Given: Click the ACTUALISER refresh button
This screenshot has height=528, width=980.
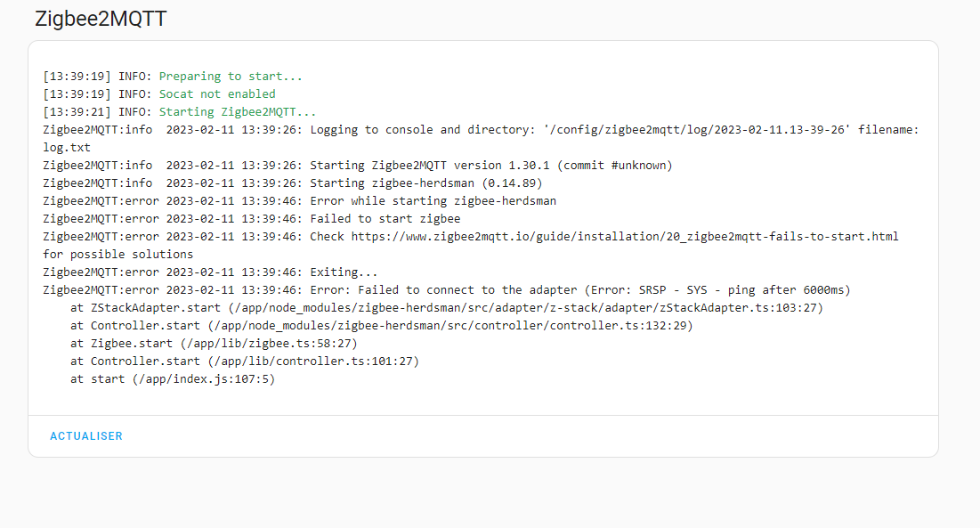Looking at the screenshot, I should (86, 436).
